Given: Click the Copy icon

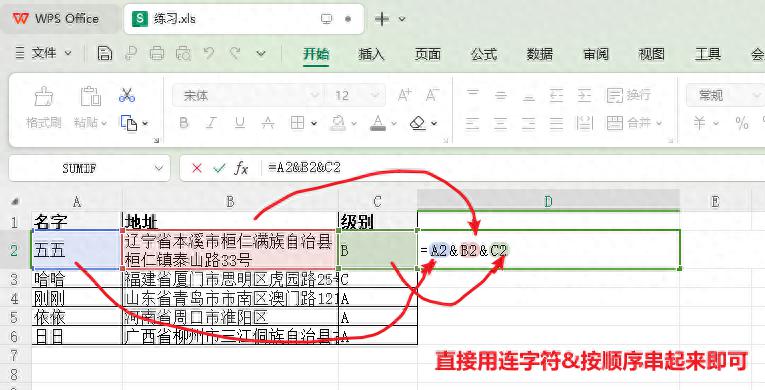Looking at the screenshot, I should tap(129, 123).
